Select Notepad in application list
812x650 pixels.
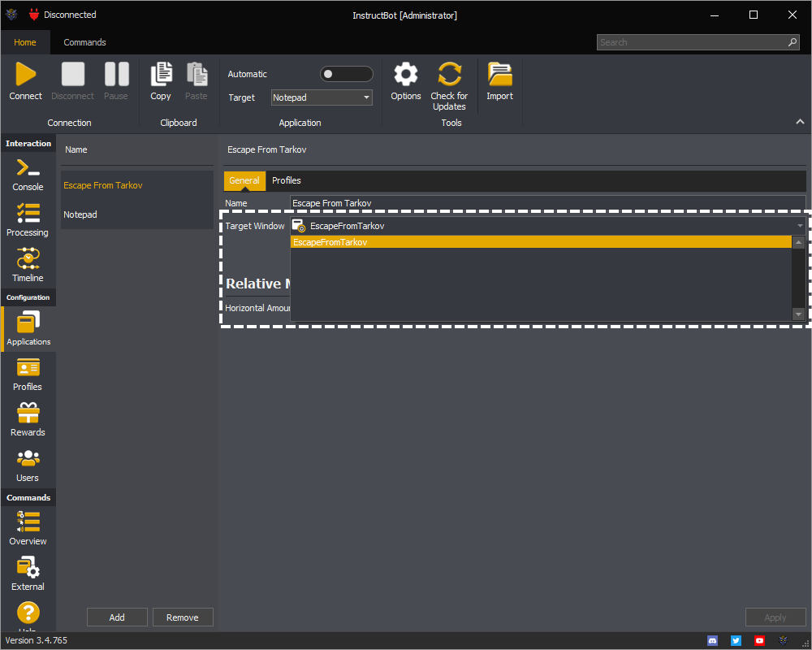pyautogui.click(x=137, y=214)
